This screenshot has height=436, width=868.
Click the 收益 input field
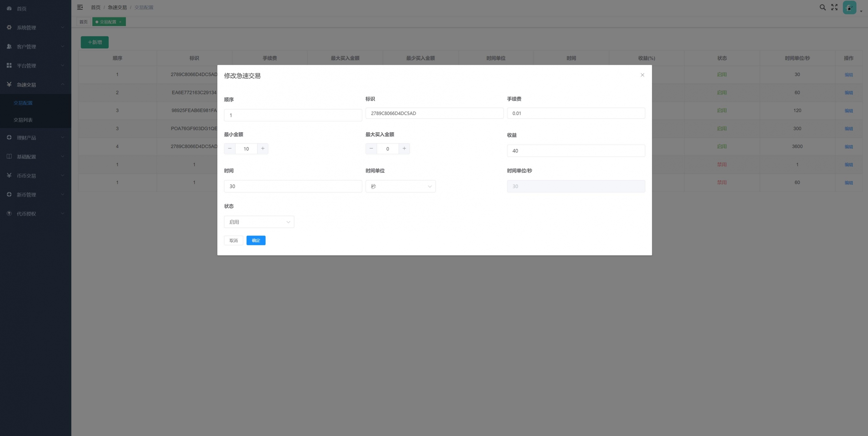click(x=575, y=151)
